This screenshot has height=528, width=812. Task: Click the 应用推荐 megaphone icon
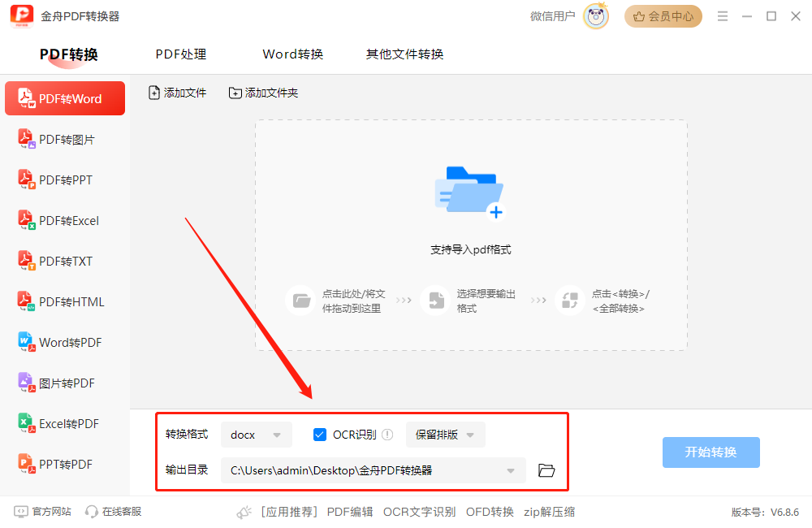[244, 513]
